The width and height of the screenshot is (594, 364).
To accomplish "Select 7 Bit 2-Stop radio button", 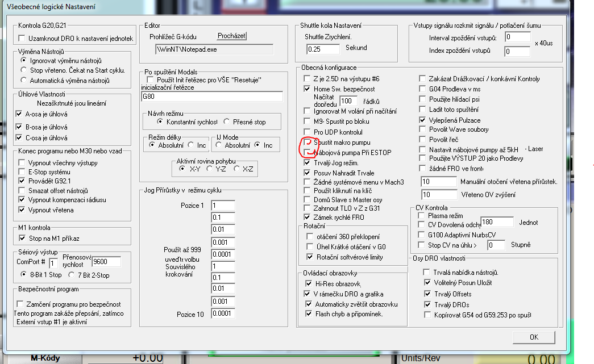I will coord(72,275).
